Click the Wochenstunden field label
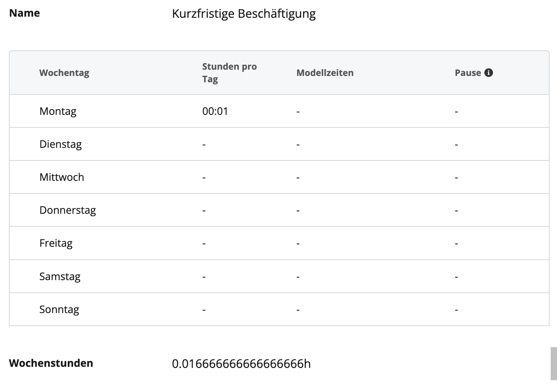The width and height of the screenshot is (557, 392). coord(51,363)
